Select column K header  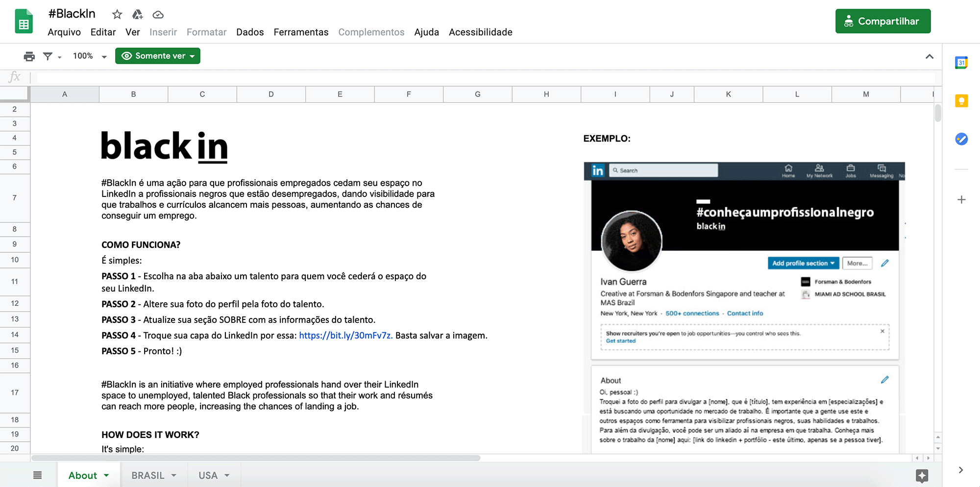coord(728,94)
